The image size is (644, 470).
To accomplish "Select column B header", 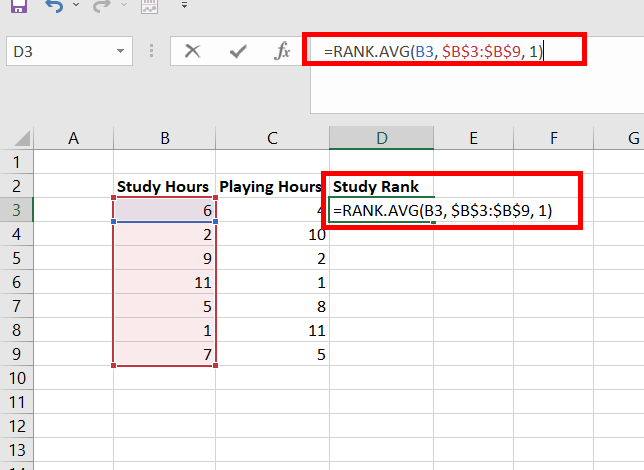I will pos(165,138).
